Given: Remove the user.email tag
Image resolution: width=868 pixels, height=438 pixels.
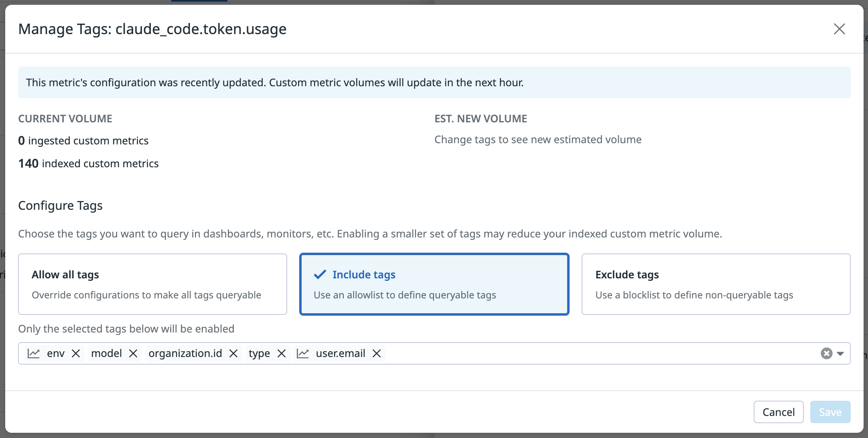Looking at the screenshot, I should (376, 353).
